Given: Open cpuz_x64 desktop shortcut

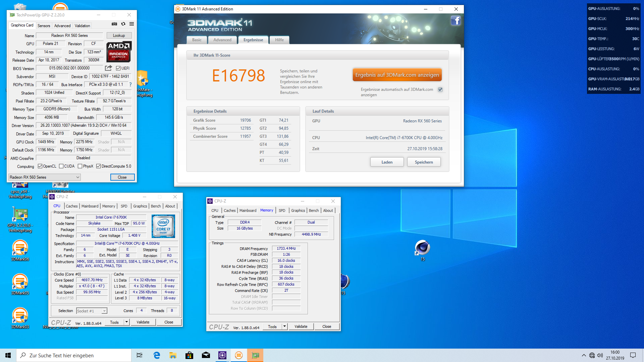Looking at the screenshot, I should [20, 191].
